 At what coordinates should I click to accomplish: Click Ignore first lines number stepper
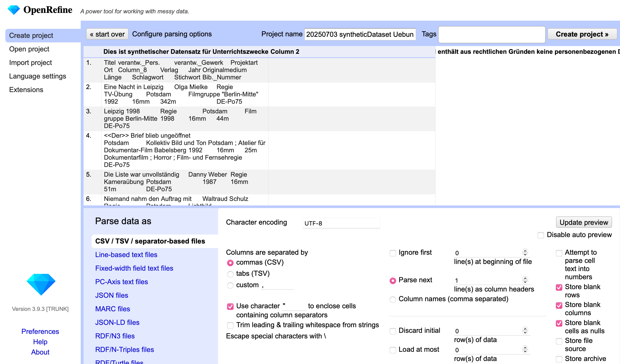pyautogui.click(x=525, y=253)
